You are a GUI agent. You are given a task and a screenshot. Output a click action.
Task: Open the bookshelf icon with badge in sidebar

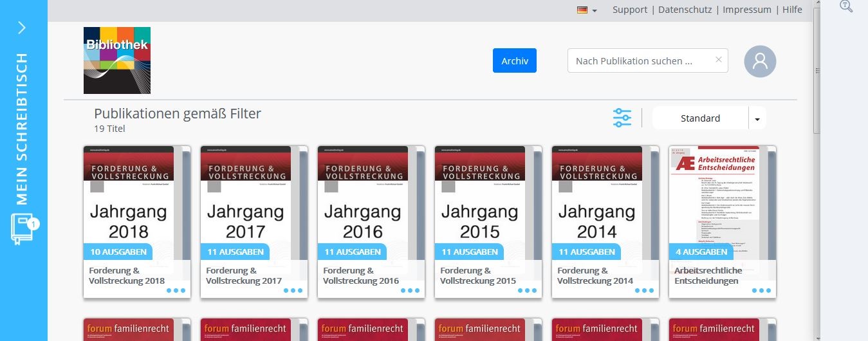23,229
